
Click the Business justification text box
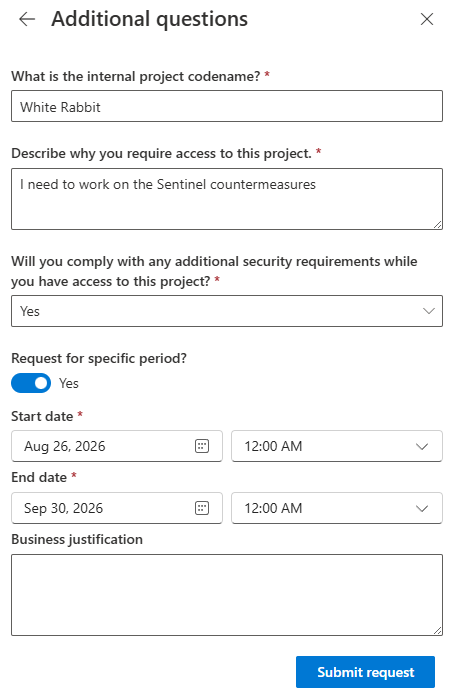coord(227,595)
